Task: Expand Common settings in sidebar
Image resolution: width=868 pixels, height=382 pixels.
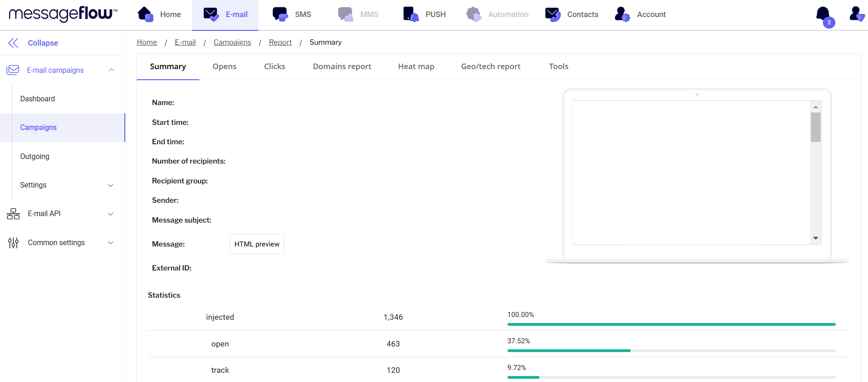Action: tap(111, 243)
